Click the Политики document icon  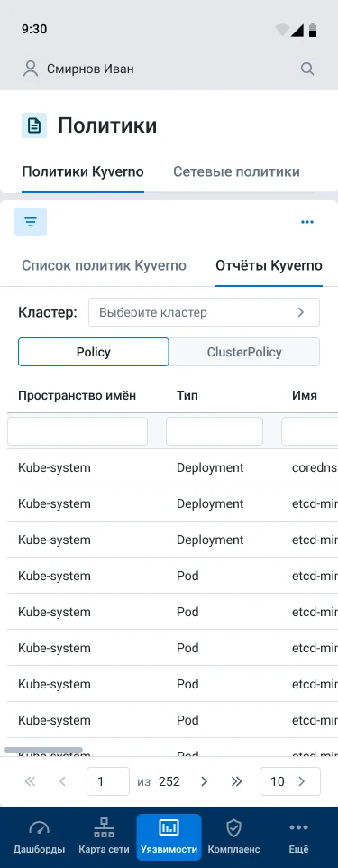click(33, 125)
